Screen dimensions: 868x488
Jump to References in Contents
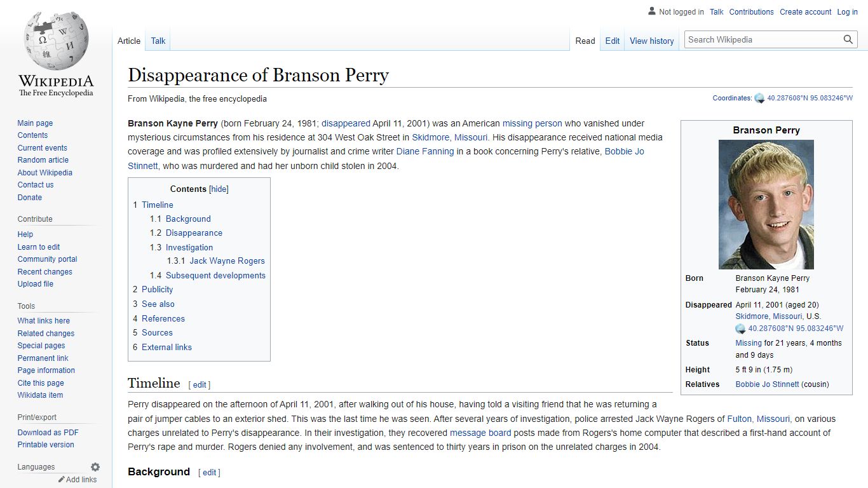tap(163, 319)
